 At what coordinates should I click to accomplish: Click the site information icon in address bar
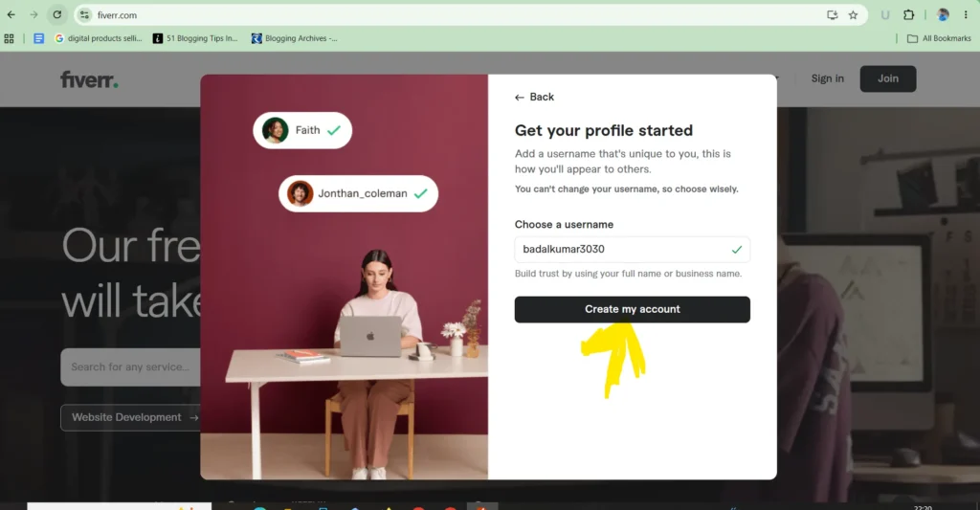[x=84, y=15]
